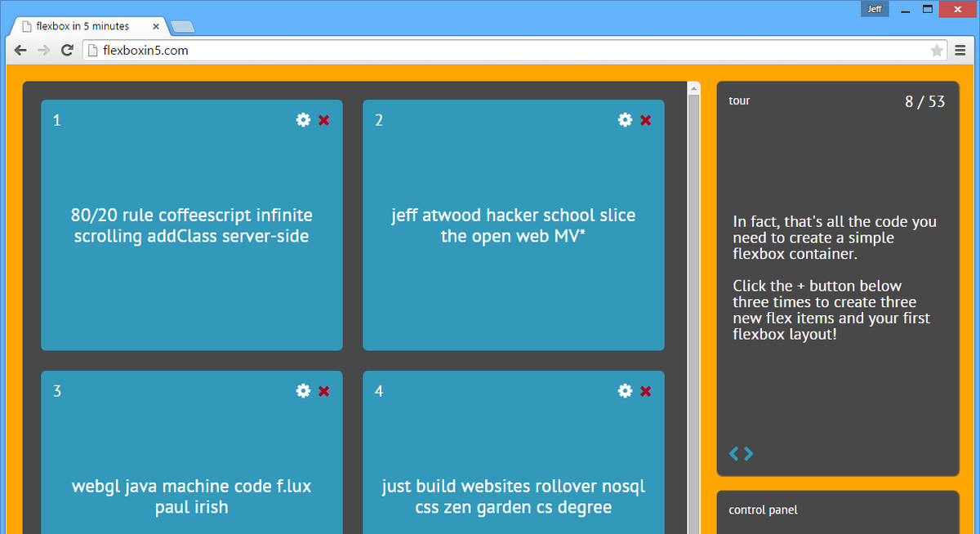Click text 'jeff atwood hacker school slice'

pos(513,216)
